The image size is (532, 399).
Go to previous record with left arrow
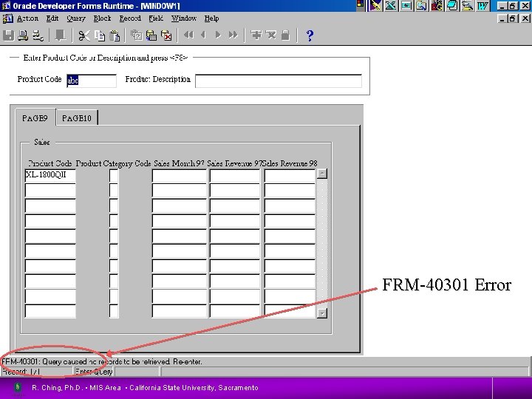point(204,35)
